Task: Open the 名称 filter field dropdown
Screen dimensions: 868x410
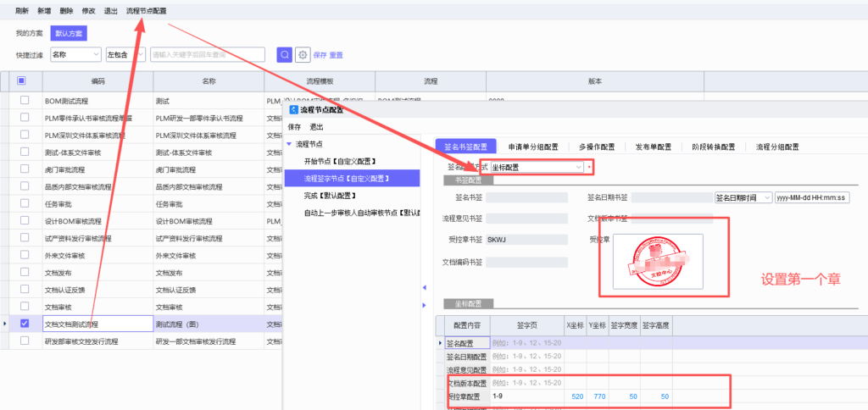Action: 75,54
